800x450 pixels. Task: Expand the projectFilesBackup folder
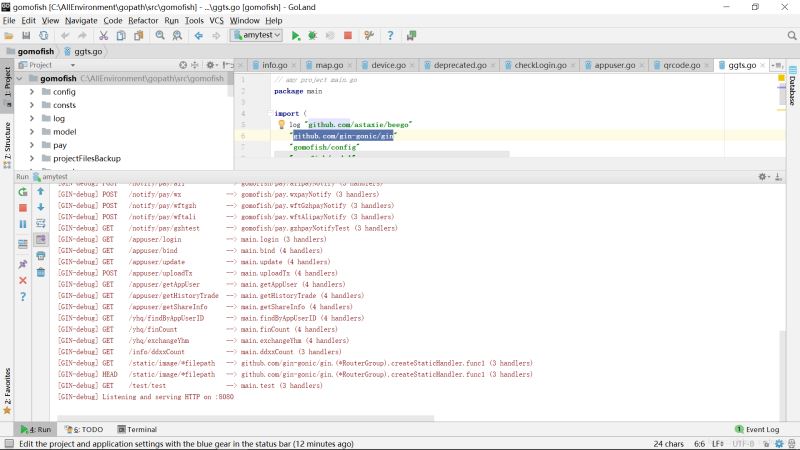coord(32,158)
